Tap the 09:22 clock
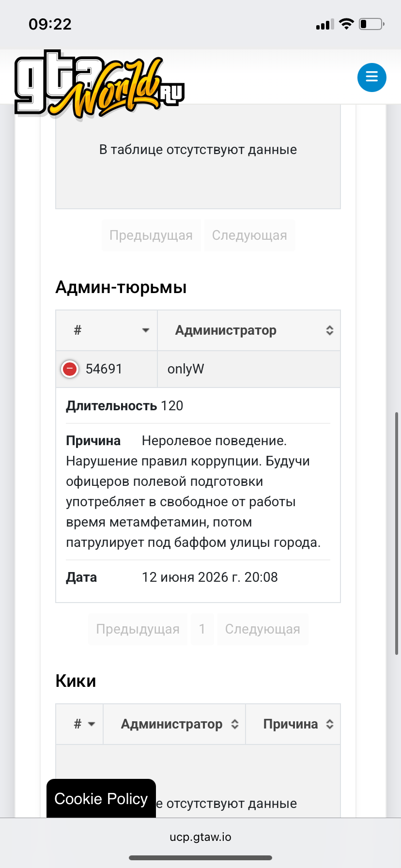The image size is (401, 868). (50, 24)
